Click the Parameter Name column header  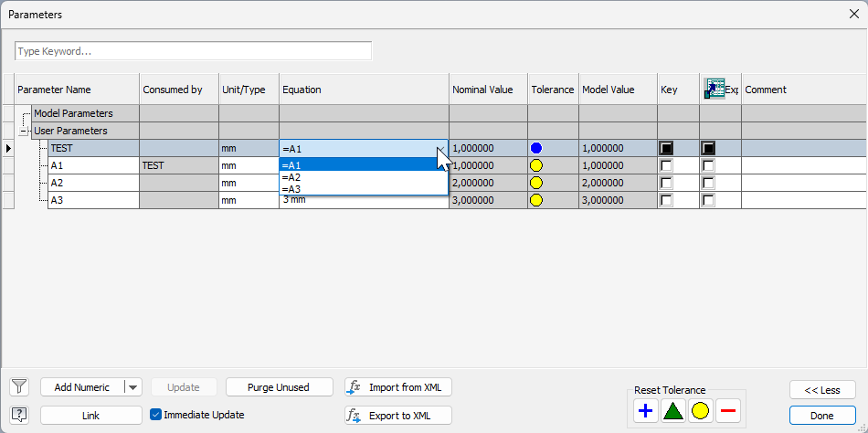pos(77,90)
